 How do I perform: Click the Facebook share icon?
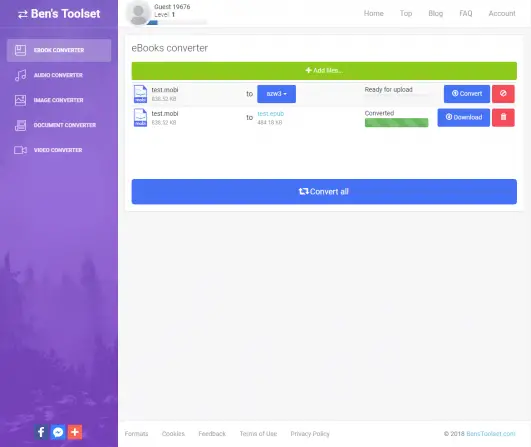[41, 432]
